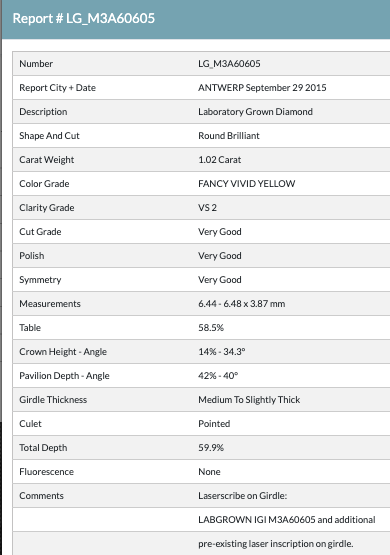Click the Medium To Slightly Thick girdle value
The height and width of the screenshot is (555, 390).
(249, 400)
